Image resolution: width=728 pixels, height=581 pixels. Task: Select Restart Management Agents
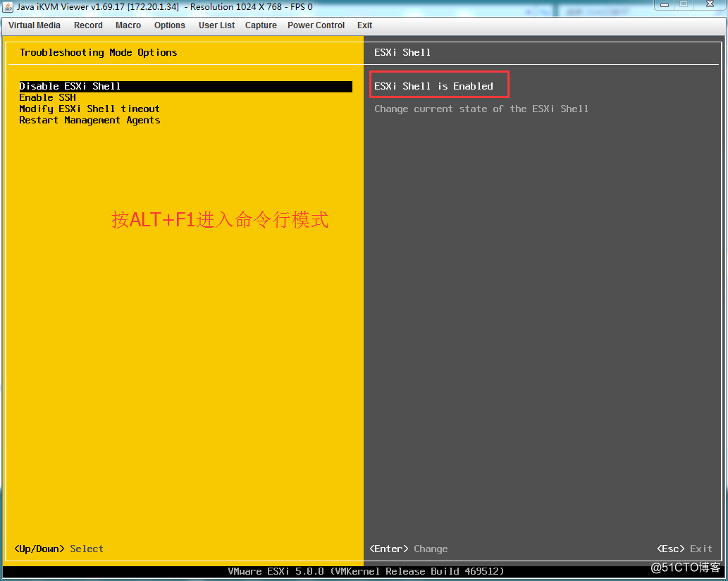[x=90, y=121]
